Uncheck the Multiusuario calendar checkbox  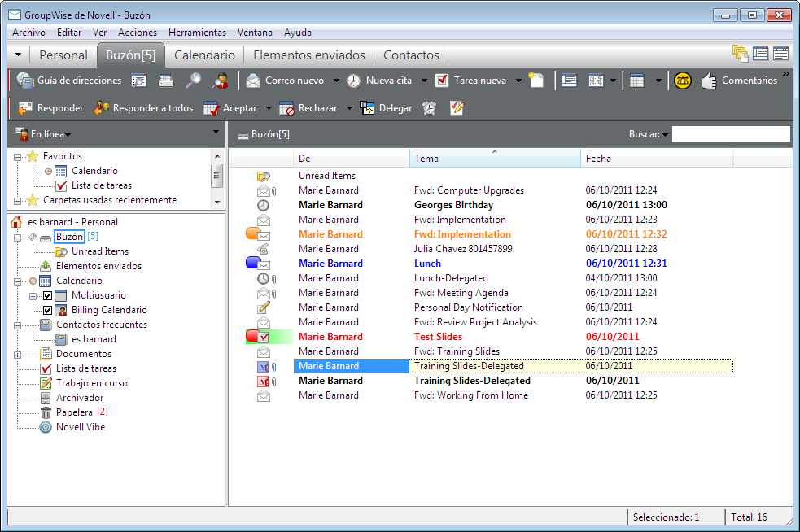click(47, 295)
